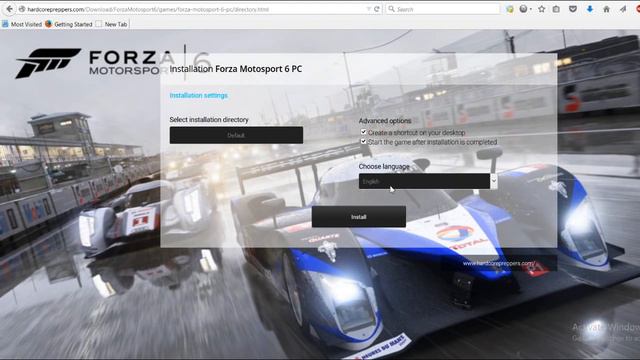
Task: Open the URL history dropdown arrow
Action: [369, 9]
